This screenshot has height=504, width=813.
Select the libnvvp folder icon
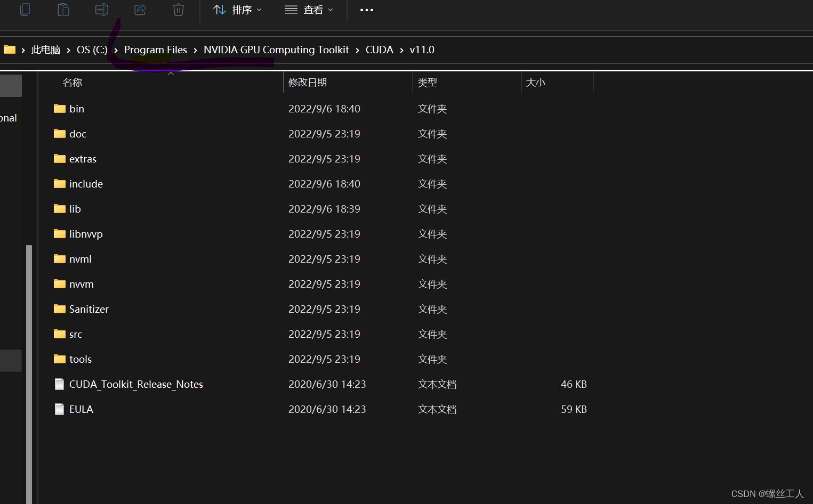pos(60,234)
